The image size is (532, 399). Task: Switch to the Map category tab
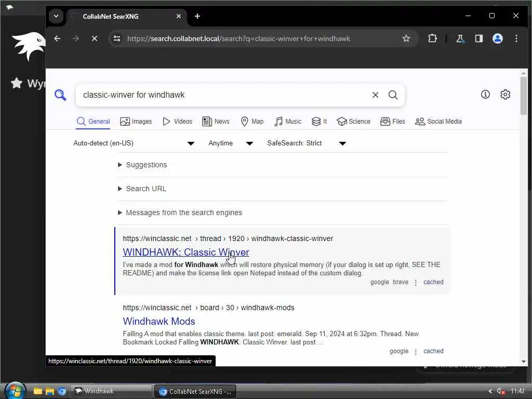(252, 122)
